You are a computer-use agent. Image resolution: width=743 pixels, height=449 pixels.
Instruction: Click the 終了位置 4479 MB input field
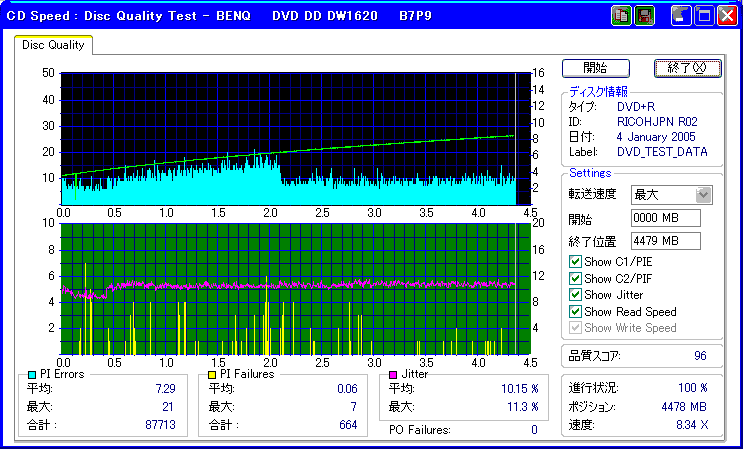click(x=666, y=241)
